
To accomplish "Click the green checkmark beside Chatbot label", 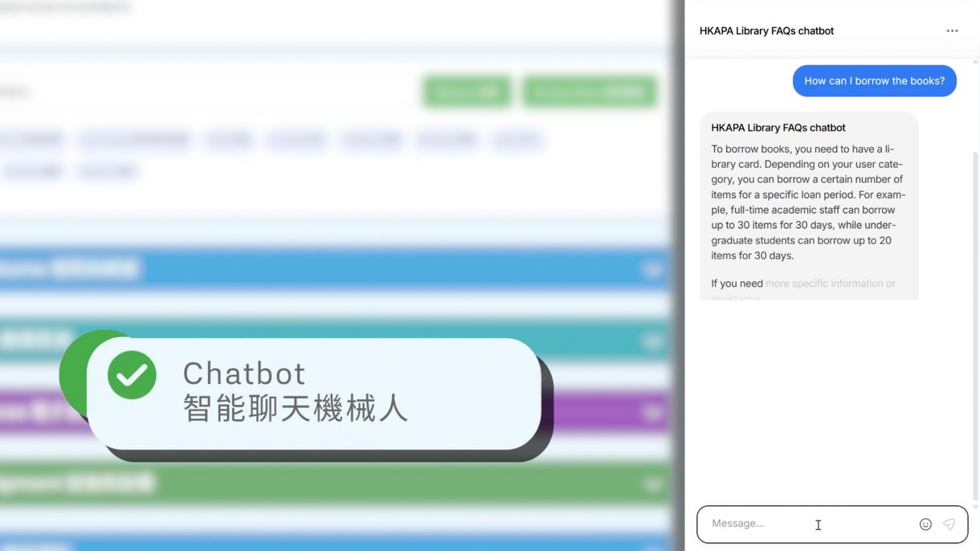I will [x=132, y=375].
